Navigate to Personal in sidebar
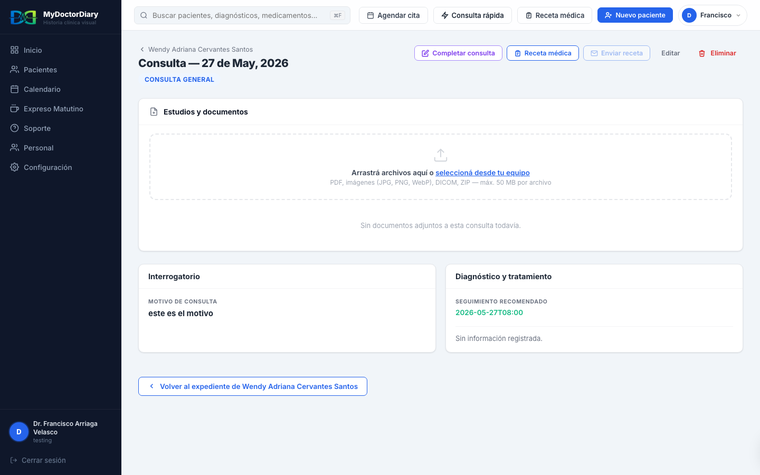Image resolution: width=760 pixels, height=475 pixels. coord(60,147)
